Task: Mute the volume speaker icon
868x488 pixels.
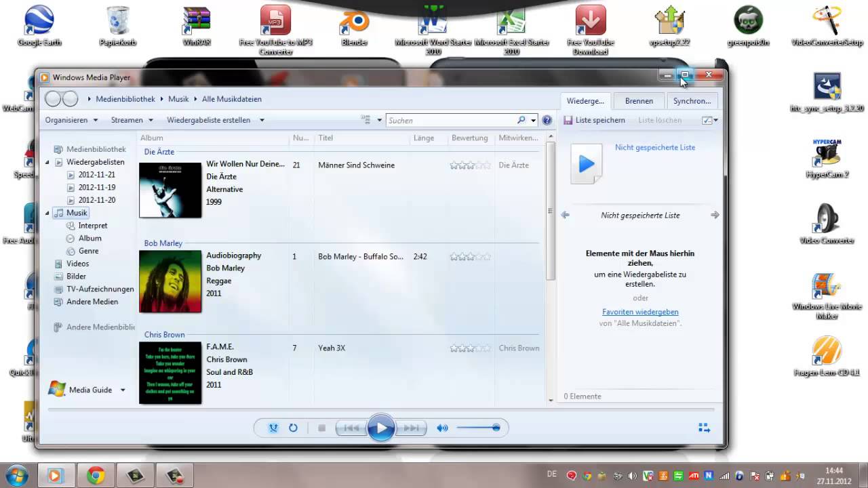Action: 442,428
